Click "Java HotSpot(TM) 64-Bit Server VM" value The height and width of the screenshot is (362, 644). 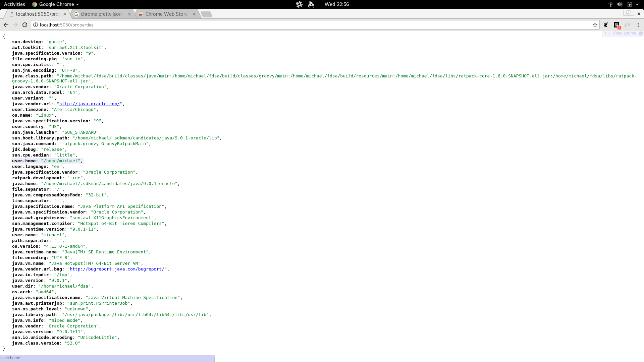(x=95, y=263)
